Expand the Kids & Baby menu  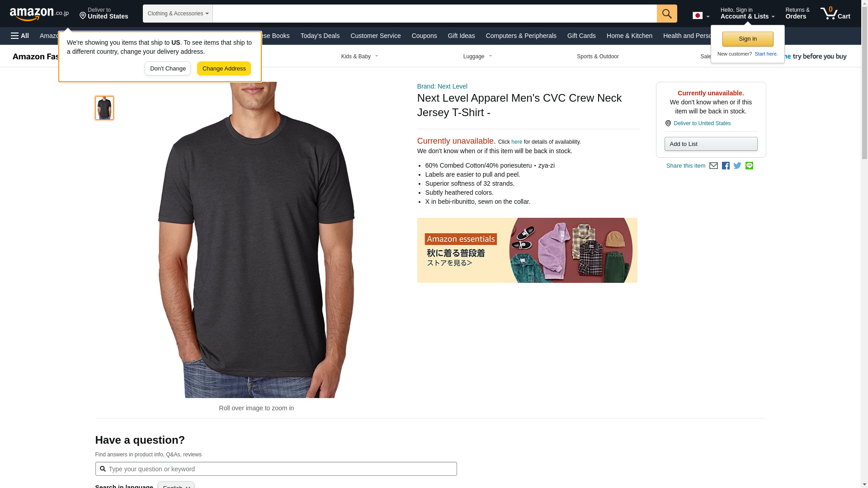[x=360, y=56]
